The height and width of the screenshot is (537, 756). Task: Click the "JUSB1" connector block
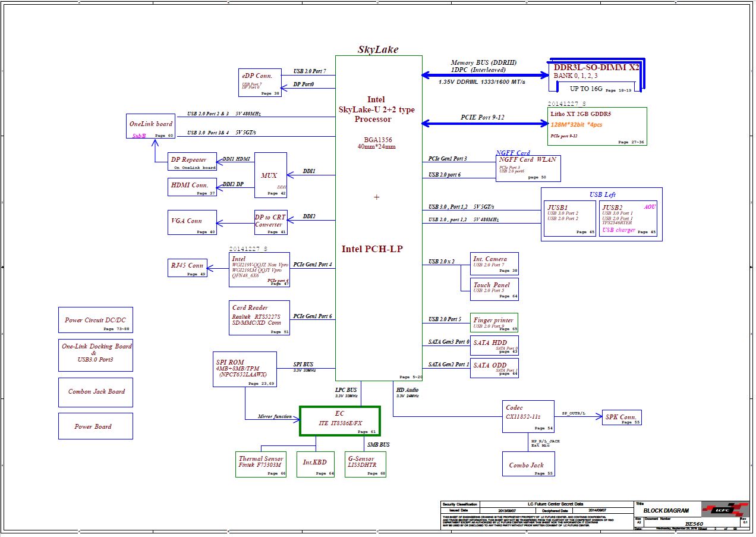click(x=571, y=218)
